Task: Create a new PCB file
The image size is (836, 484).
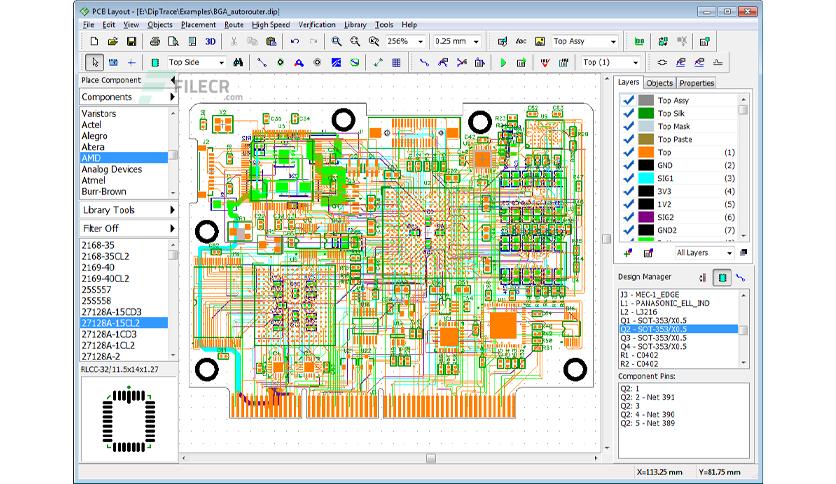Action: 94,41
